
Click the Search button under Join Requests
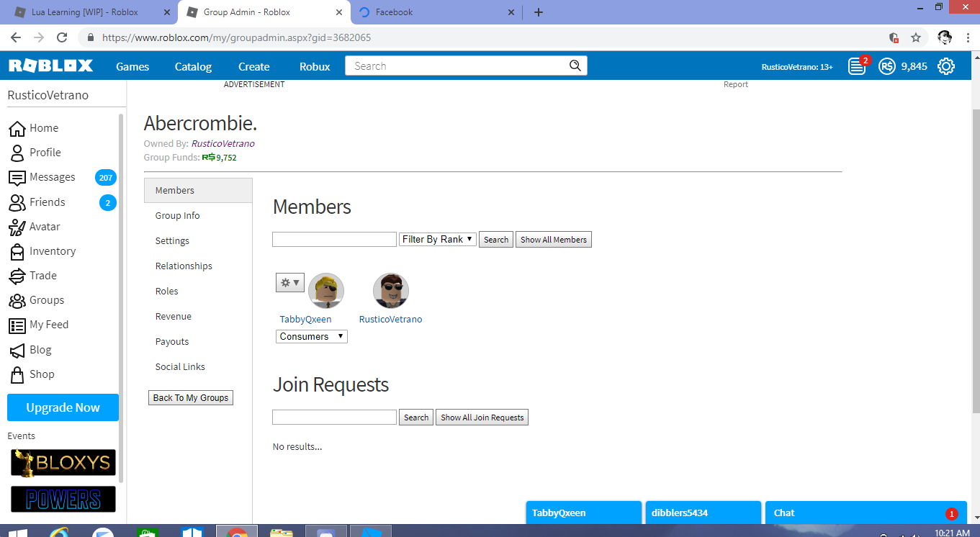pos(416,418)
